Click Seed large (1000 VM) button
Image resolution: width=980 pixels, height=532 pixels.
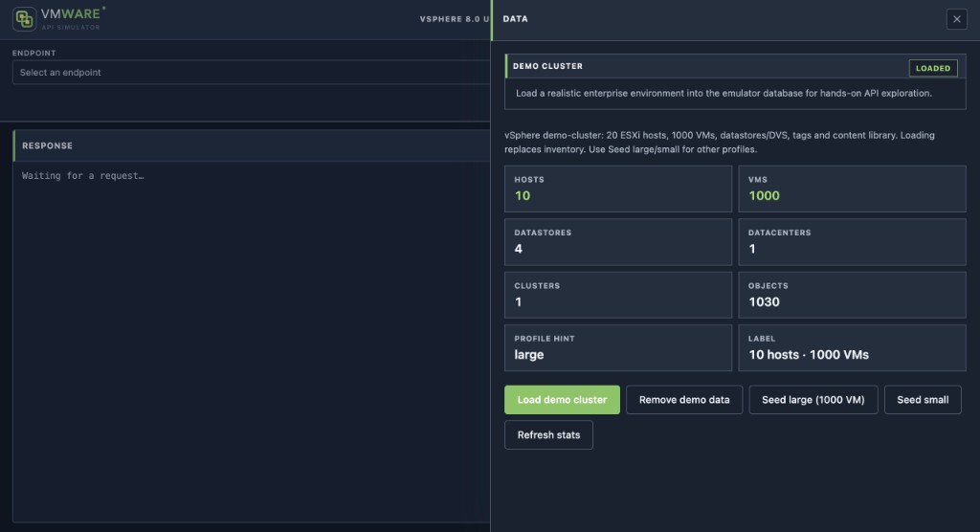[x=813, y=399]
